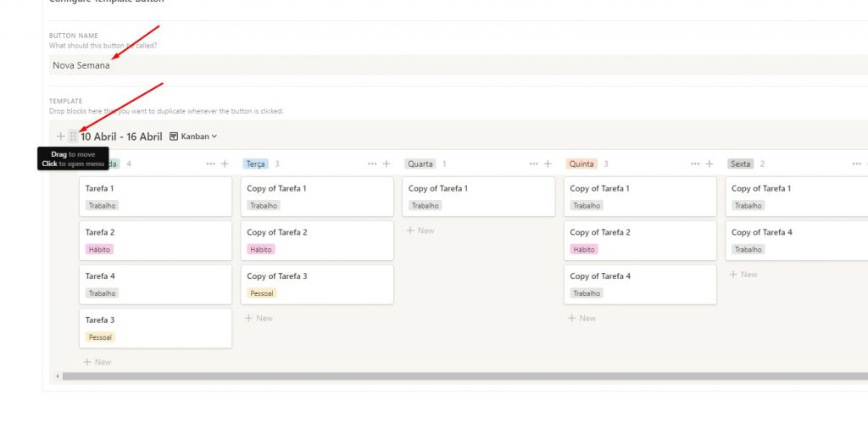Open Copy of Tarefa 1 in Terça
Screen dimensions: 868x428
click(317, 197)
